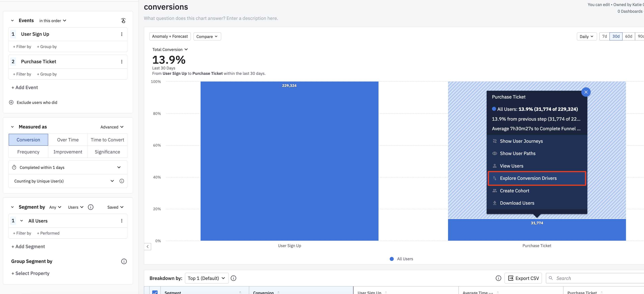Click the All Users blue legend dot
644x294 pixels.
392,259
